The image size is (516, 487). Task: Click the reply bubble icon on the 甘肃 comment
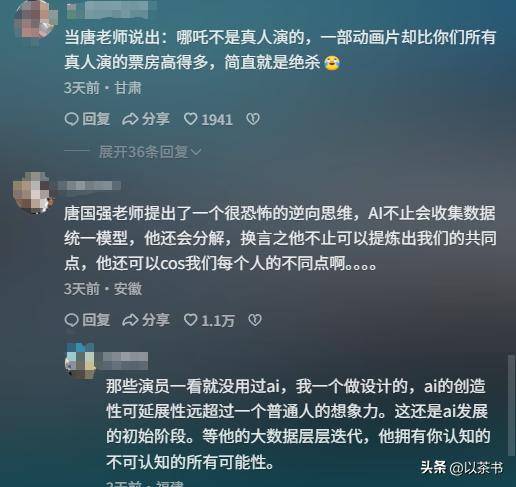click(71, 119)
